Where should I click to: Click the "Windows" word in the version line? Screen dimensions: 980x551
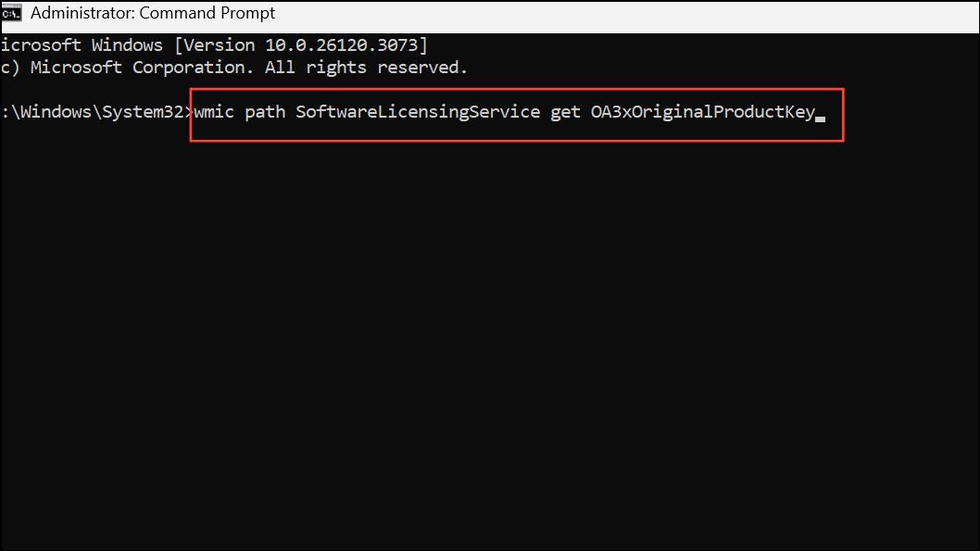127,44
